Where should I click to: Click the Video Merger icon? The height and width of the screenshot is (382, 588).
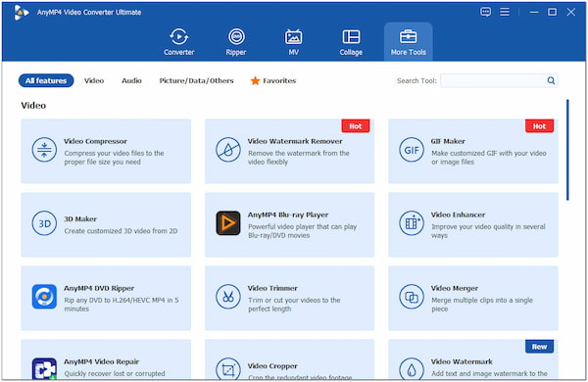(x=412, y=297)
